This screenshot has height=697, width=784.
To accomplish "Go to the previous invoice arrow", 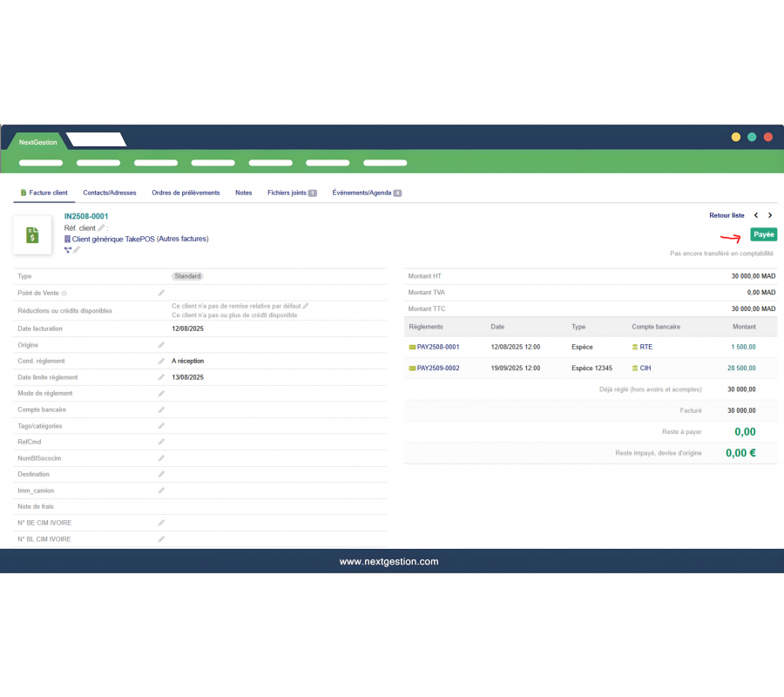I will pyautogui.click(x=756, y=215).
